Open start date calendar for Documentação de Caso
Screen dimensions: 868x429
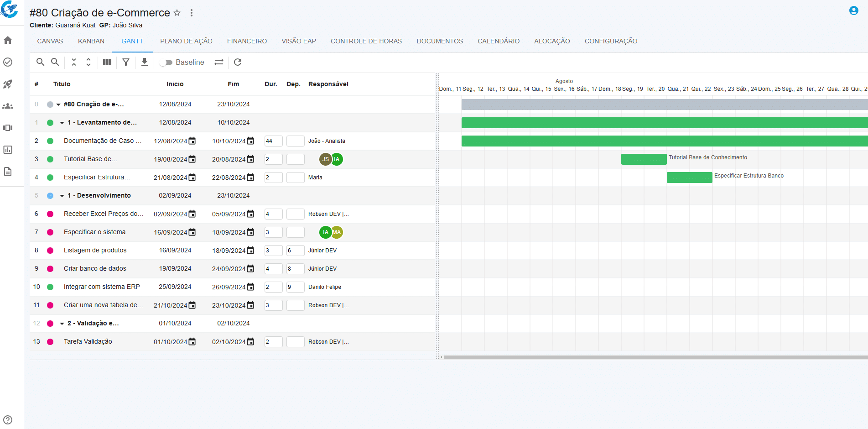pos(192,141)
